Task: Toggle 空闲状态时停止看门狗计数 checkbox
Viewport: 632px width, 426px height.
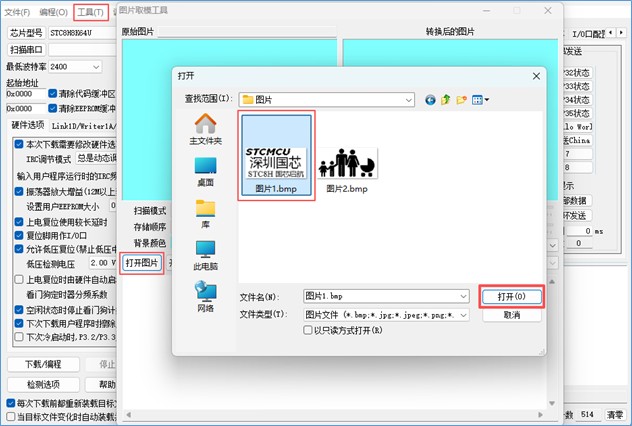Action: coord(19,310)
